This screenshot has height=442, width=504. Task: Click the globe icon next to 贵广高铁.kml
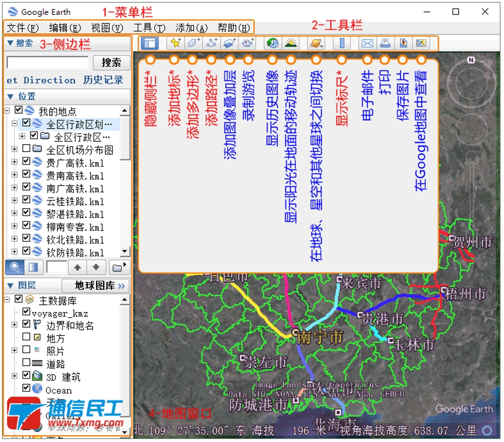pos(37,162)
